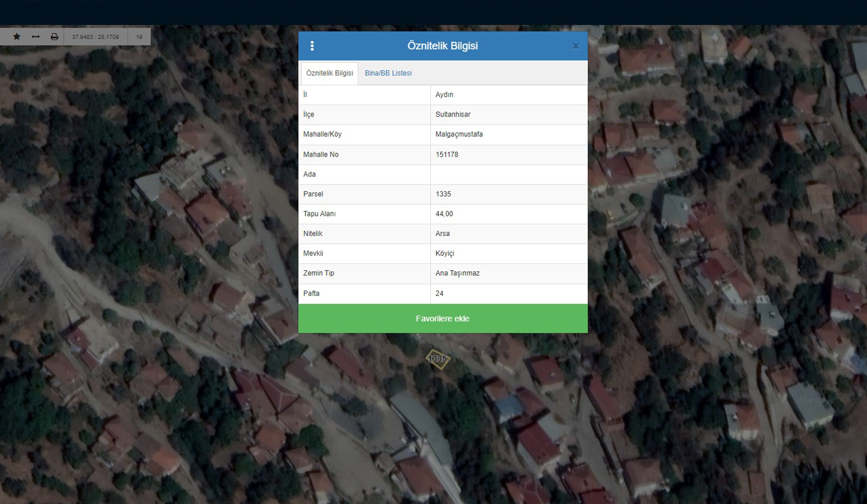The width and height of the screenshot is (867, 504).
Task: Click the coordinate display 37.9483 : 28.1709
Action: click(95, 37)
